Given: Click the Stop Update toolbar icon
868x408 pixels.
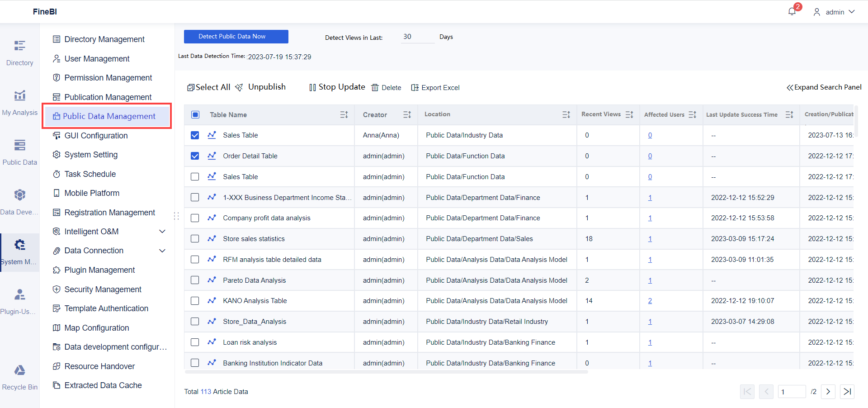Looking at the screenshot, I should coord(336,87).
